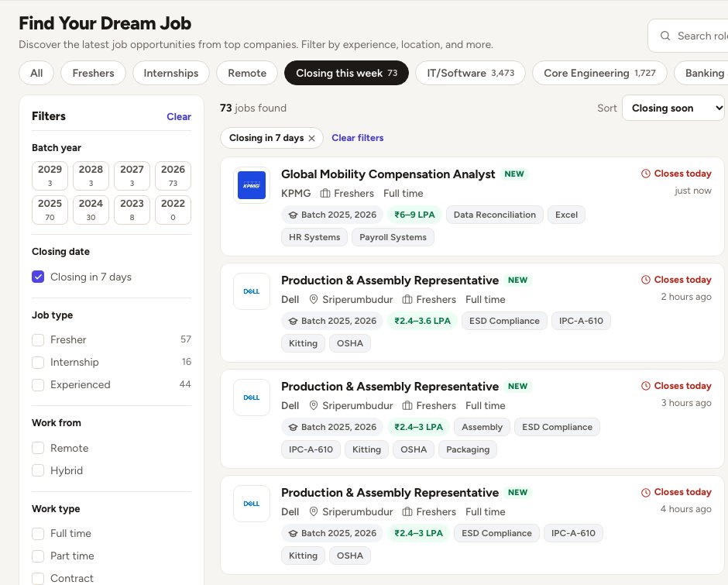Click the Clear link in Filters panel
The width and height of the screenshot is (728, 585).
click(x=179, y=117)
